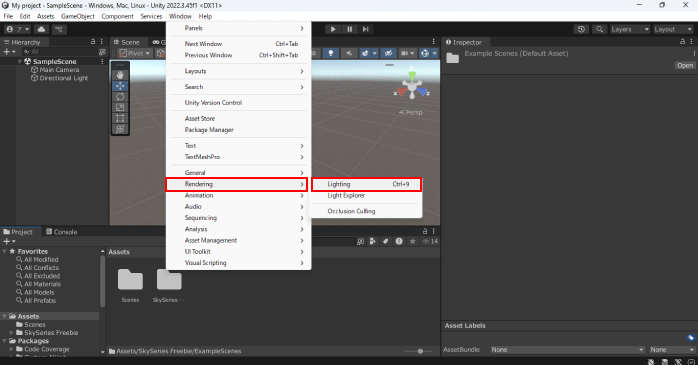698x365 pixels.
Task: Expand the Code Coverage package
Action: pyautogui.click(x=12, y=349)
